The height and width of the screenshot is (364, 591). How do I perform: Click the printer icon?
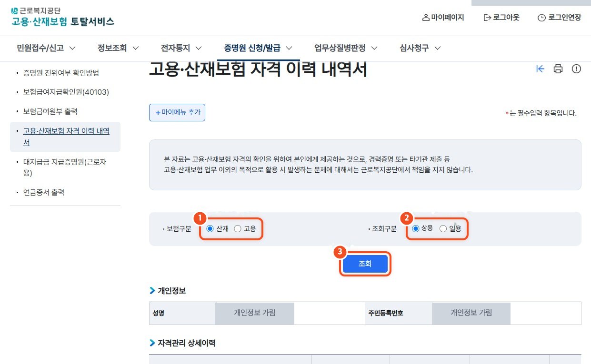558,69
